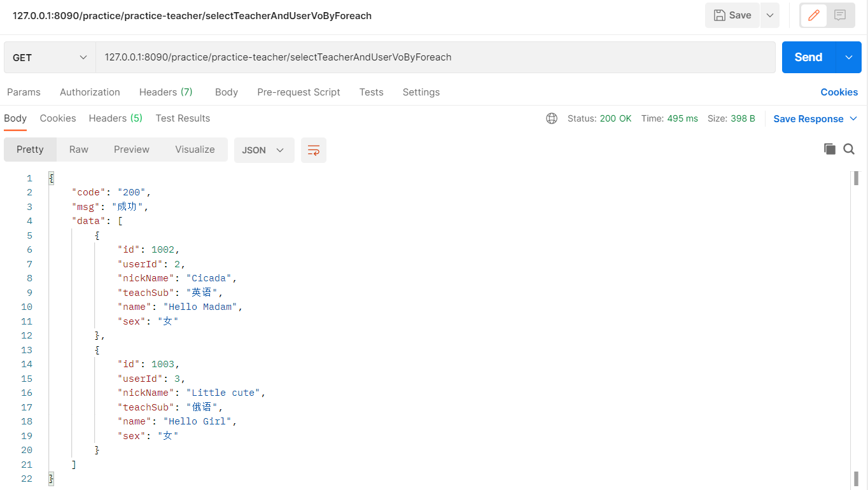
Task: Click the request URL input field
Action: tap(435, 57)
